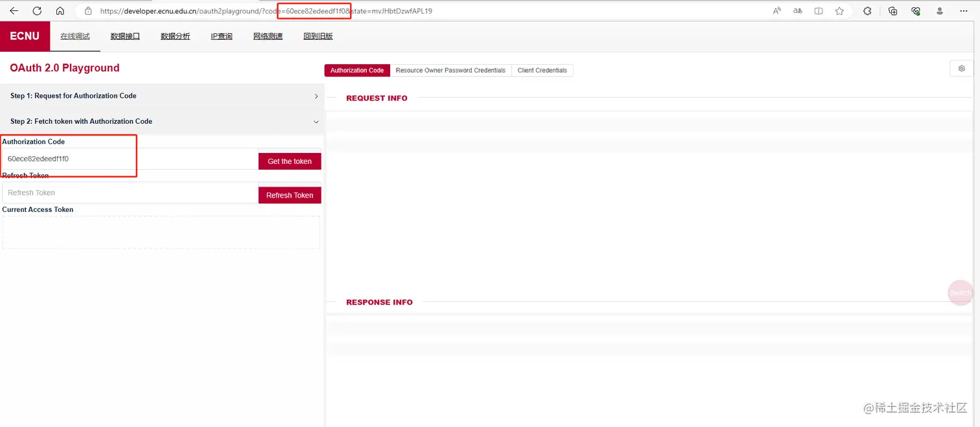The image size is (980, 427).
Task: Focus the Authorization Code input field
Action: [130, 159]
